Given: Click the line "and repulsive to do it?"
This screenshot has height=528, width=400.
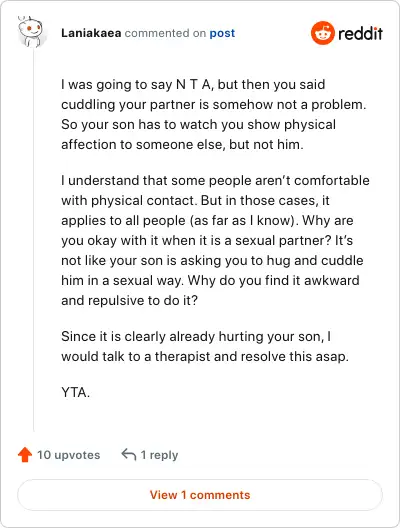Looking at the screenshot, I should (x=129, y=300).
